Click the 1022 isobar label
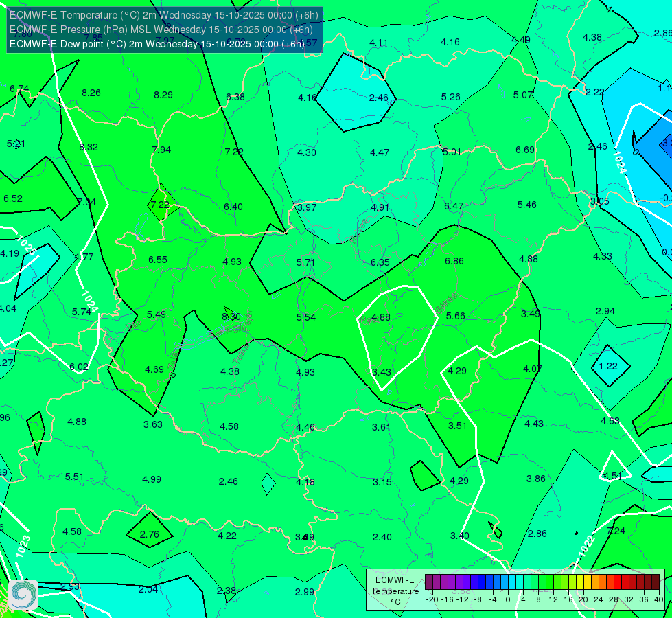This screenshot has height=618, width=672. (x=586, y=546)
